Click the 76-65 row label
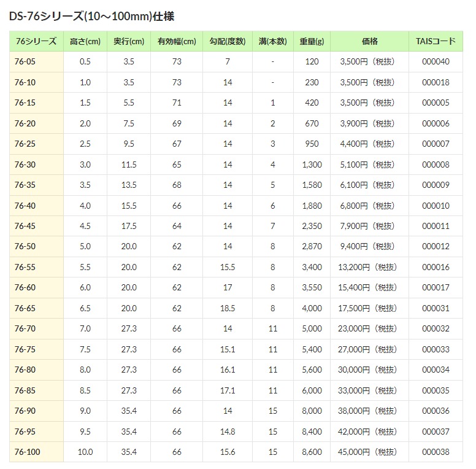476x469 pixels. pyautogui.click(x=25, y=308)
